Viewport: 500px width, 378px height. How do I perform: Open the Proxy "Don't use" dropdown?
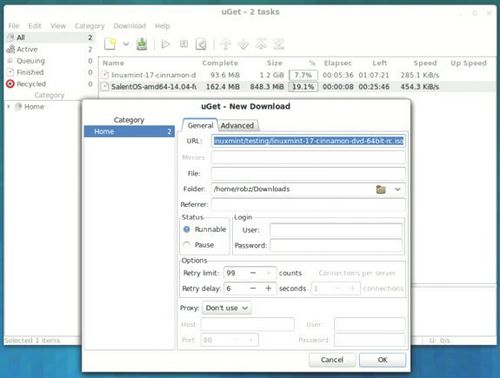(227, 308)
